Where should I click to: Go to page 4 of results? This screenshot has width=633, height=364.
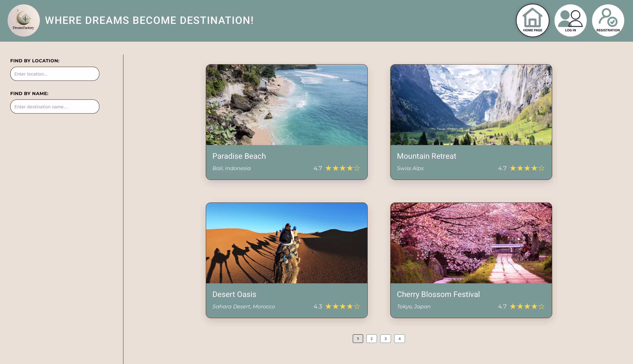pyautogui.click(x=400, y=339)
